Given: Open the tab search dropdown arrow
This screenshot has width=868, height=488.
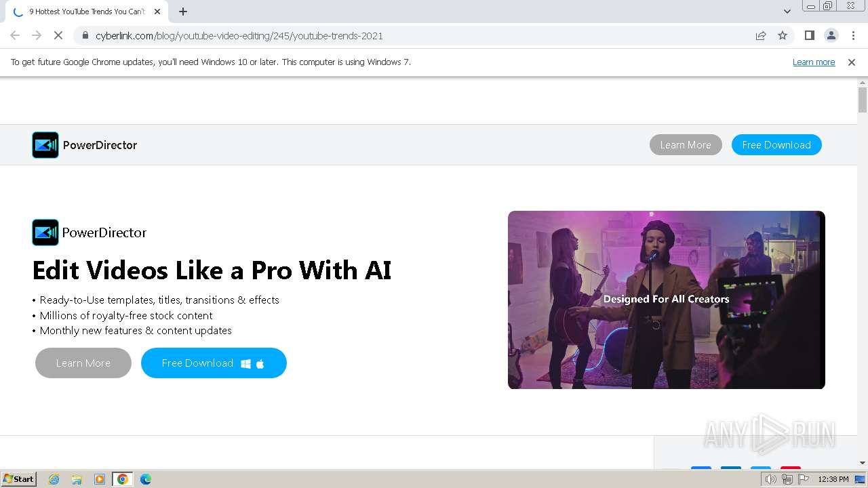Looking at the screenshot, I should tap(787, 12).
